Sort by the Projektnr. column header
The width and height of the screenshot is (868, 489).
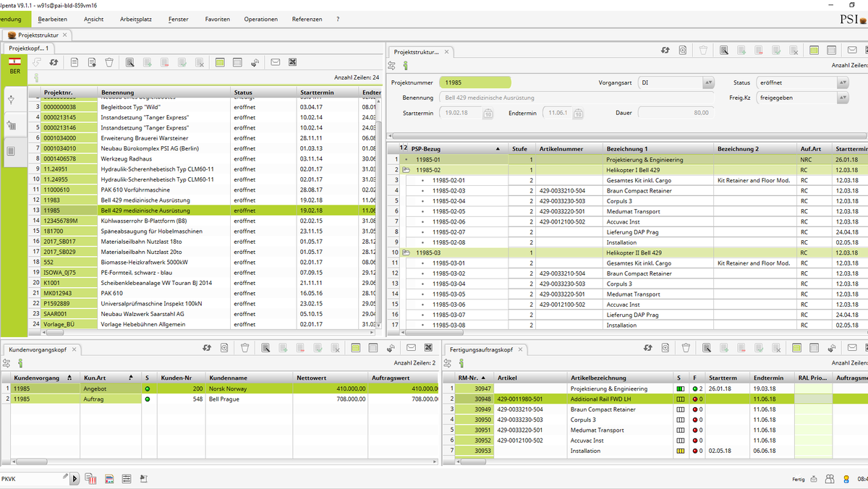coord(59,93)
